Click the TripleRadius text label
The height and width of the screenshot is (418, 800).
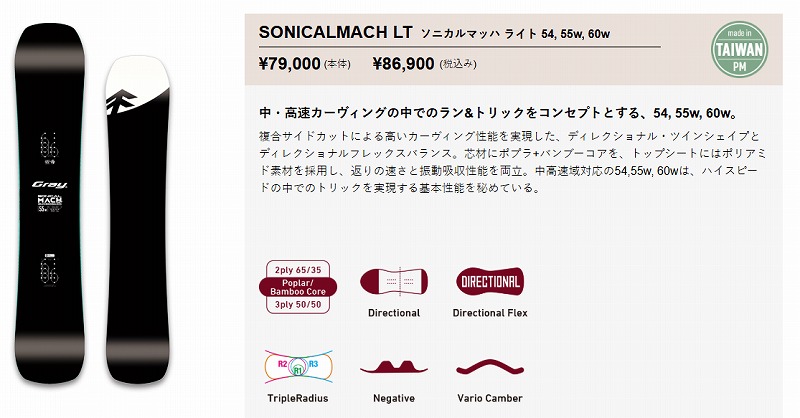(298, 398)
